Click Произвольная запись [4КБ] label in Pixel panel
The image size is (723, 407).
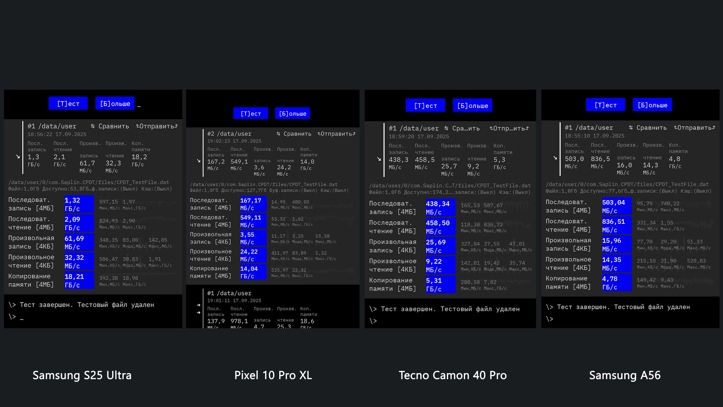[210, 238]
